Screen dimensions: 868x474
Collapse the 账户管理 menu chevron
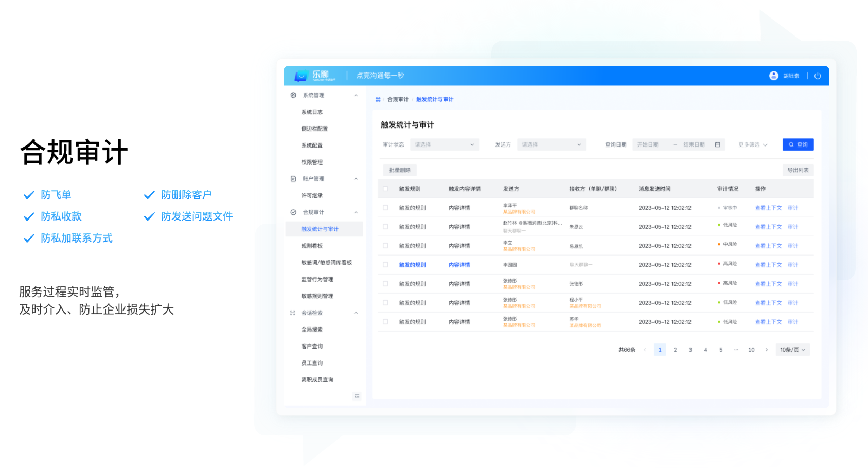(x=356, y=179)
